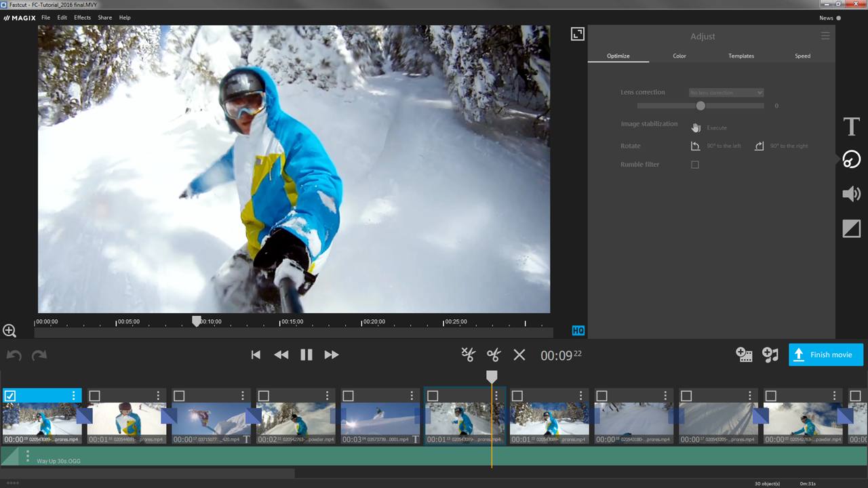Click the Lens correction slider handle

pyautogui.click(x=701, y=106)
